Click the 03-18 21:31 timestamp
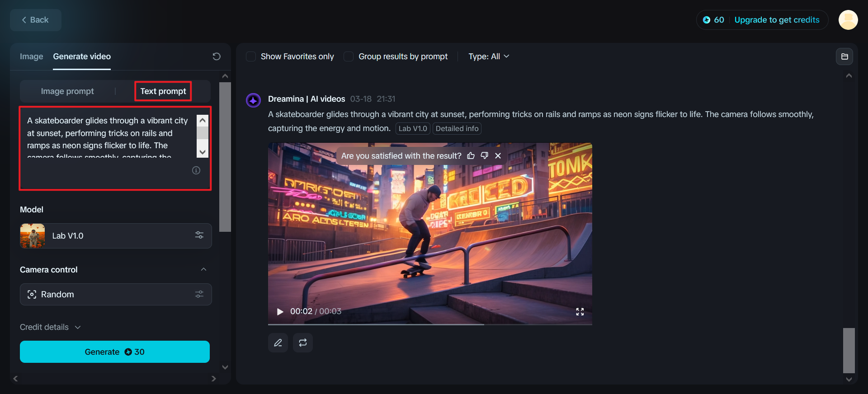Screen dimensions: 868x394 373,99
